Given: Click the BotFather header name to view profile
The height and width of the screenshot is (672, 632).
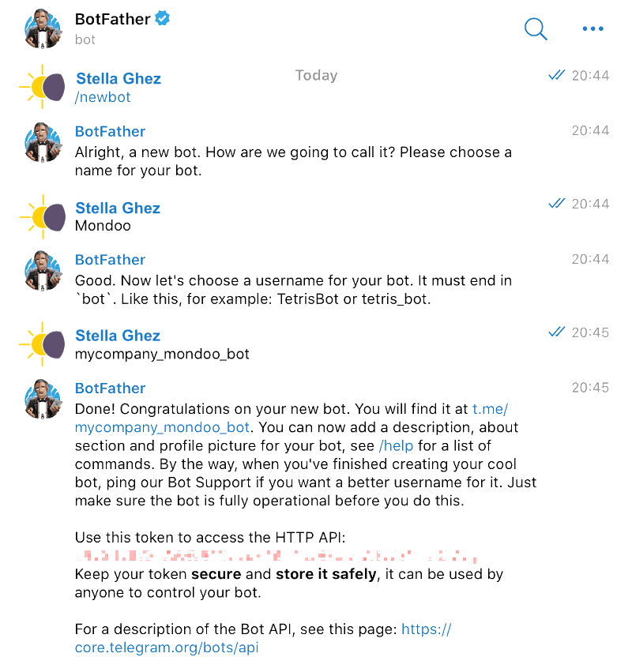Looking at the screenshot, I should [114, 18].
